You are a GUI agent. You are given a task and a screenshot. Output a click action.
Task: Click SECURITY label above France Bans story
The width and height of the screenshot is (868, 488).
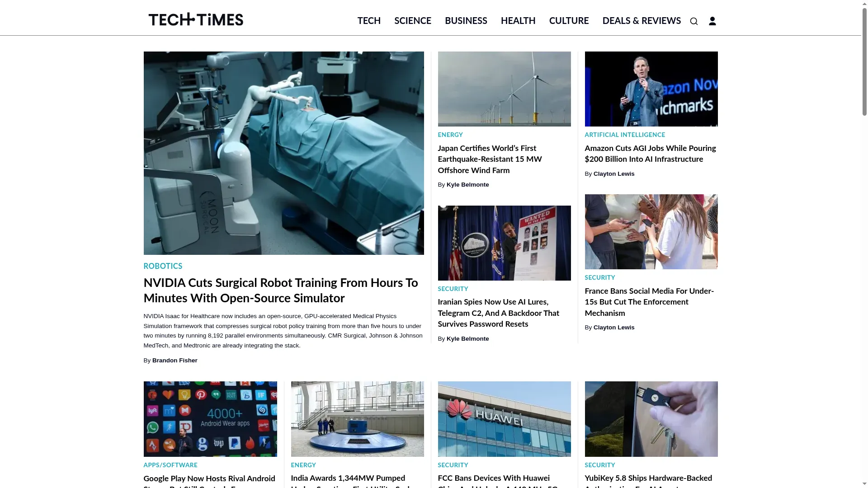[600, 277]
